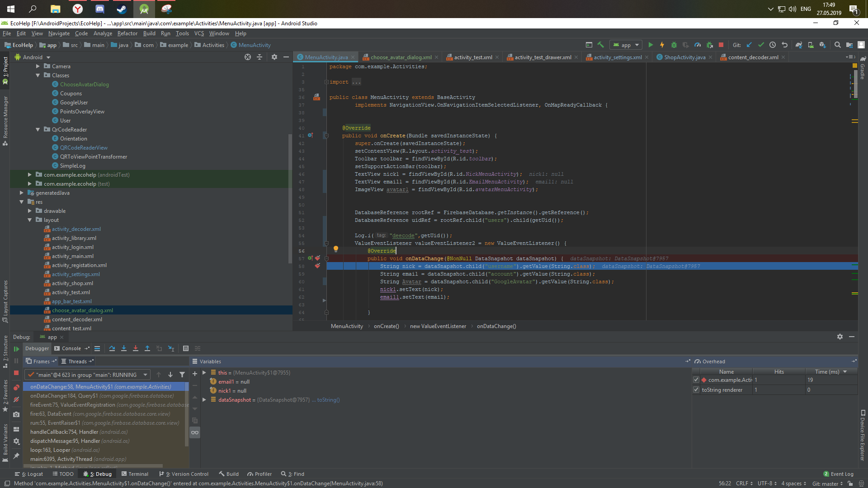Open Git master branch widget in status bar
The width and height of the screenshot is (868, 488).
(x=827, y=483)
